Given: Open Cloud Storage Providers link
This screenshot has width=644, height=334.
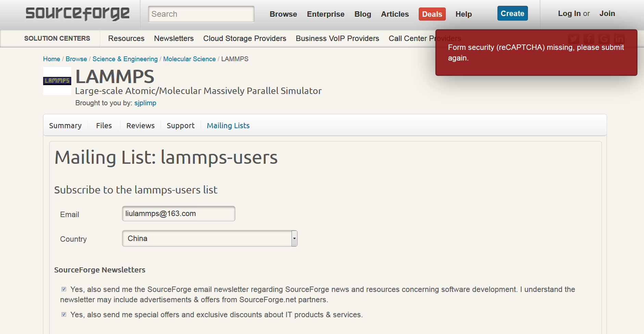Looking at the screenshot, I should tap(245, 38).
